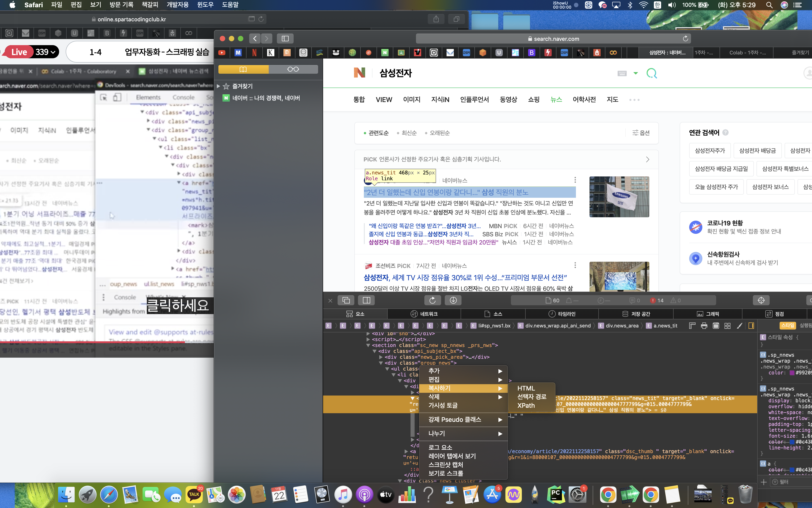Viewport: 812px width, 508px height.
Task: Switch to the 네트워크 tab in Web Inspector
Action: (424, 314)
